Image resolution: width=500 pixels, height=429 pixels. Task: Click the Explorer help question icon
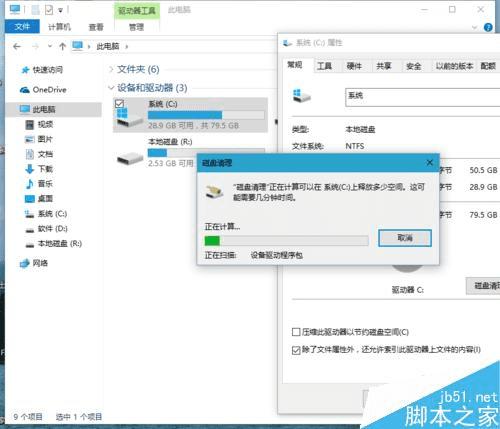pos(488,27)
